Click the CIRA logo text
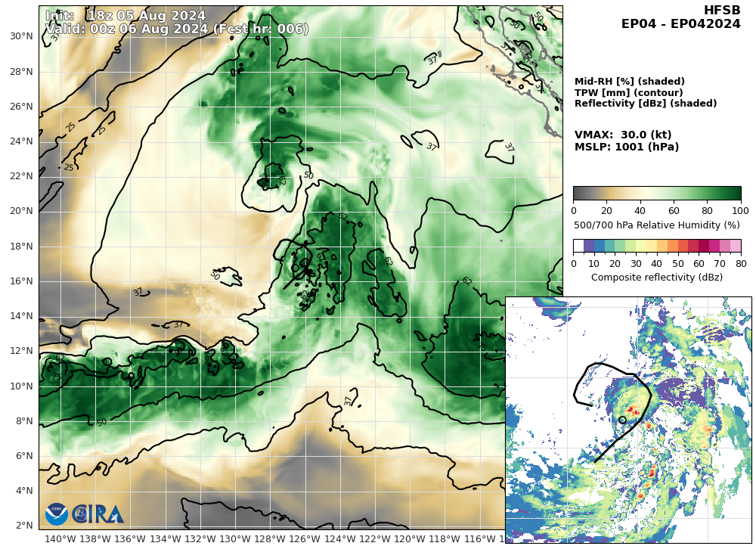 tap(98, 514)
